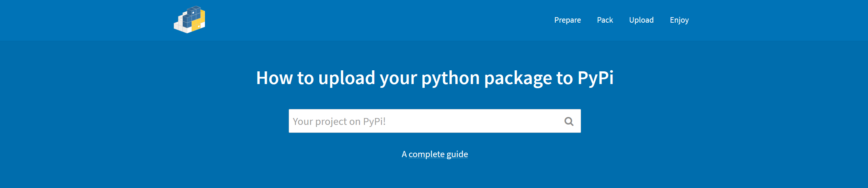This screenshot has width=868, height=188.
Task: Jump to the Upload section
Action: click(x=641, y=20)
